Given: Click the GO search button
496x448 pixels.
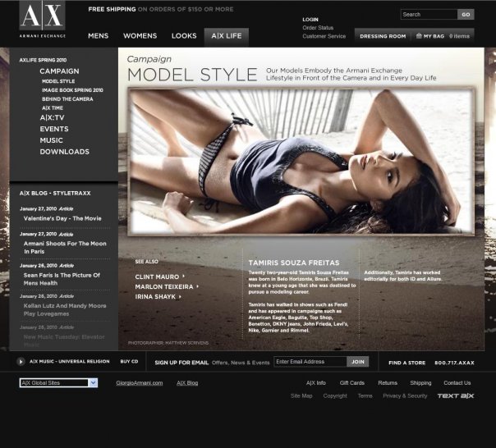Looking at the screenshot, I should click(x=466, y=15).
